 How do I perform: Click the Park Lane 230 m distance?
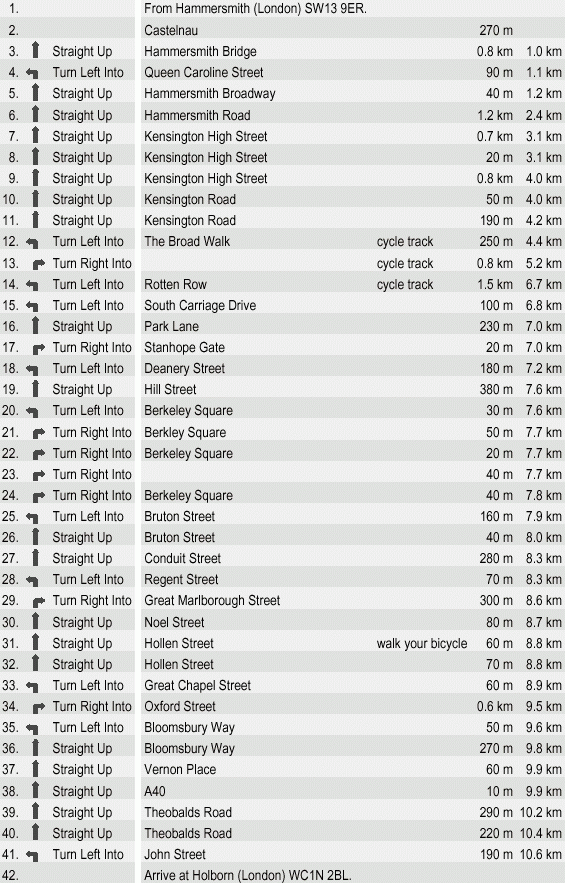click(496, 327)
